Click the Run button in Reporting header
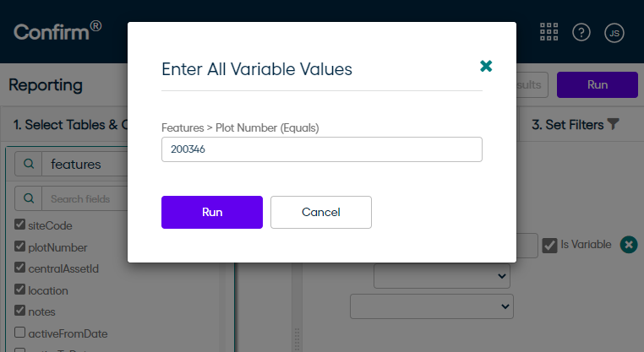 [598, 85]
